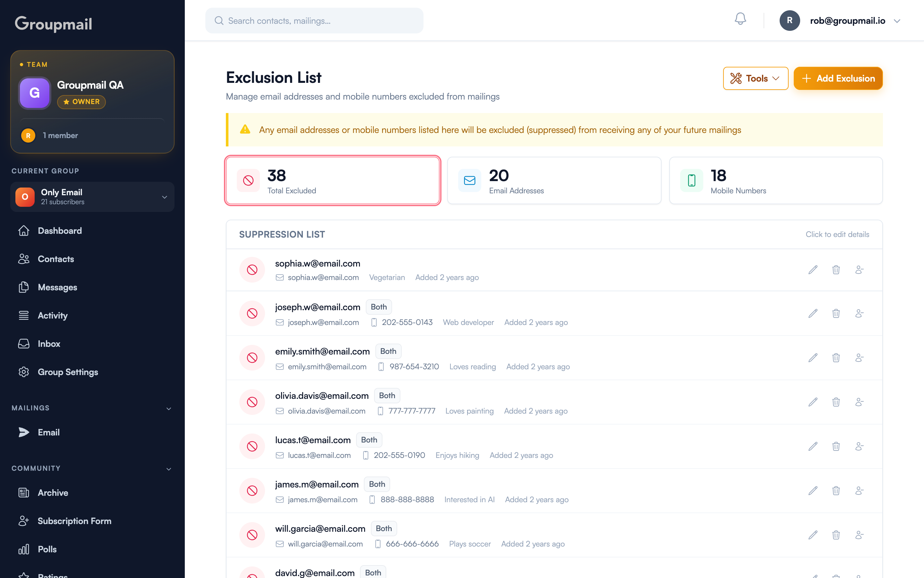
Task: Click the person icon on olivia.davis@email.com row
Action: click(859, 402)
